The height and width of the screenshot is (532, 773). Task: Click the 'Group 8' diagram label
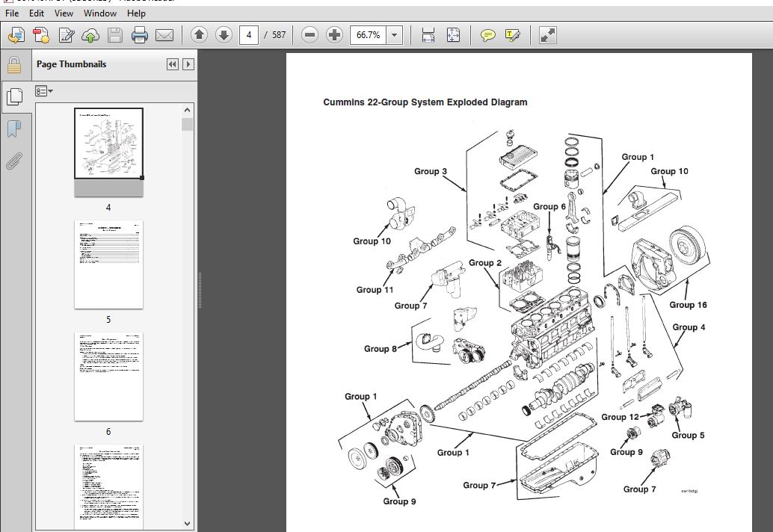(x=381, y=349)
